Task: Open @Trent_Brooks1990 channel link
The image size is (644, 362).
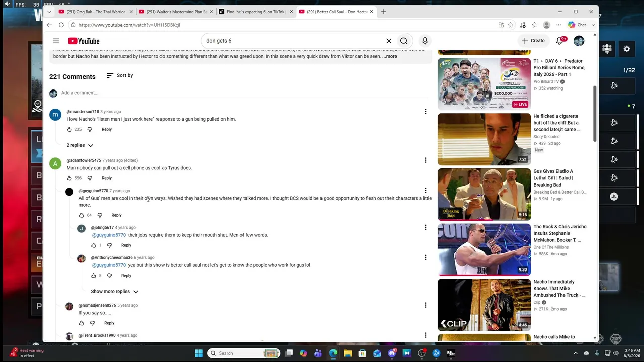Action: 97,335
